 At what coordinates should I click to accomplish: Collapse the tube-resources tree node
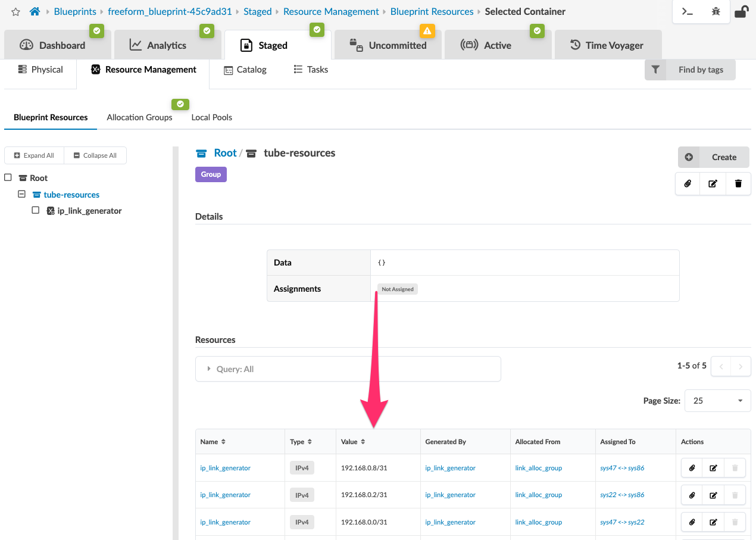(x=22, y=194)
